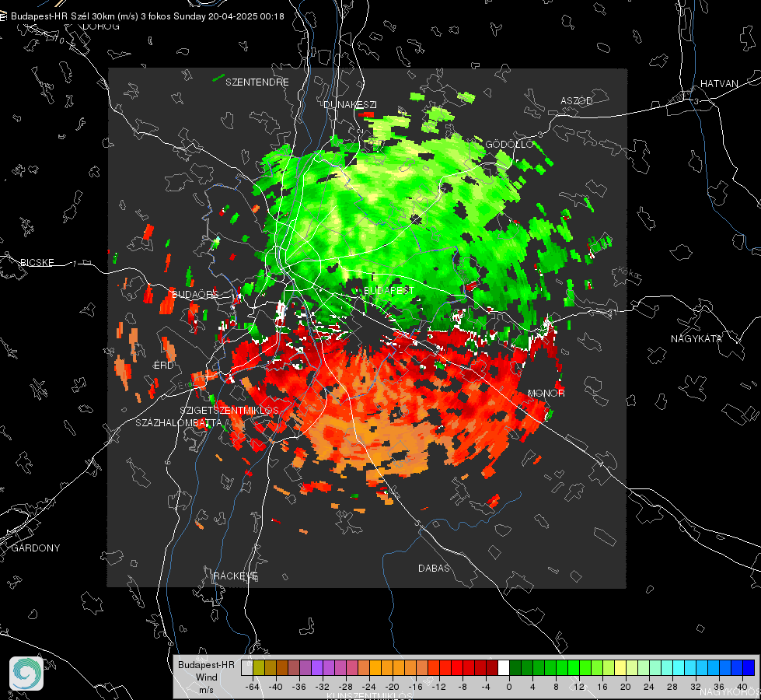Click the '20' legend scale value
This screenshot has width=761, height=700.
click(625, 687)
